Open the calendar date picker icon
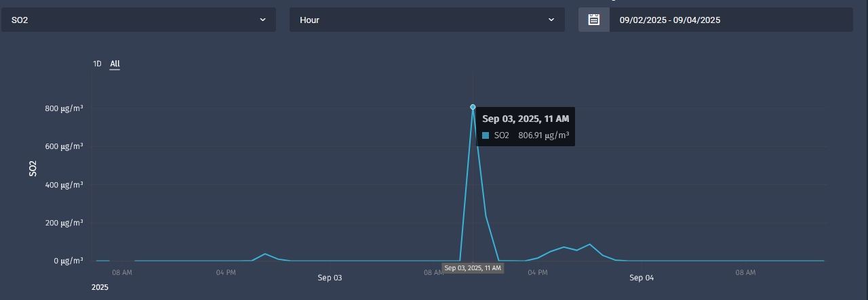This screenshot has height=300, width=868. coord(593,20)
